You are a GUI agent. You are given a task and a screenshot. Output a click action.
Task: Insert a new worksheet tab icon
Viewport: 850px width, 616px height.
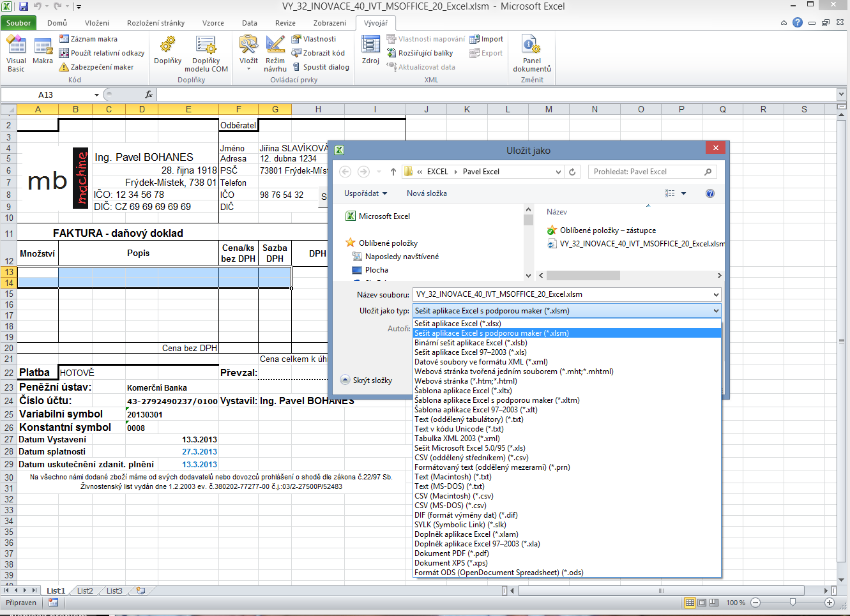[140, 591]
